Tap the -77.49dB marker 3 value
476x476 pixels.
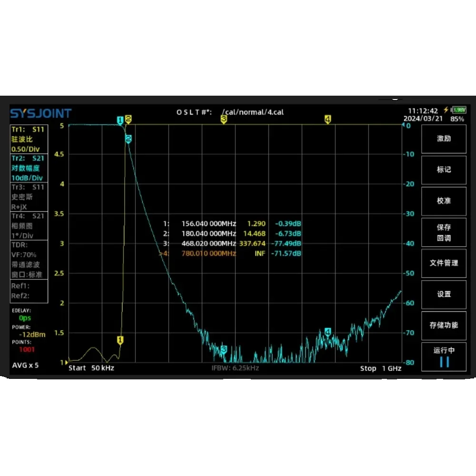[x=286, y=243]
